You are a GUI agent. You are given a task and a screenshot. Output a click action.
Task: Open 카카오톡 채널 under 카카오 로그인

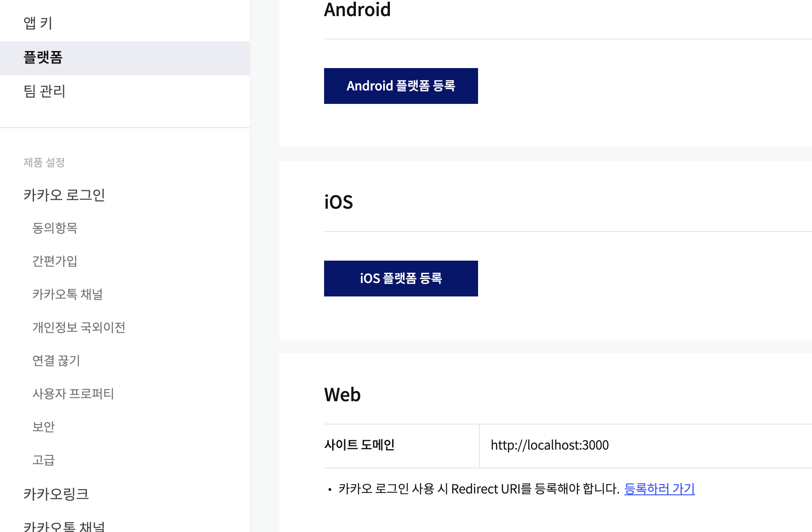point(68,294)
